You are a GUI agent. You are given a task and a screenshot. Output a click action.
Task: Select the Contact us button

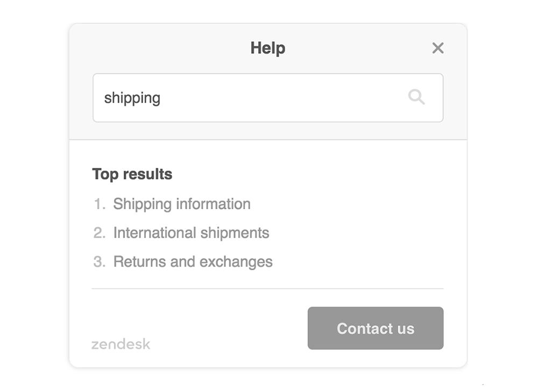pos(376,328)
